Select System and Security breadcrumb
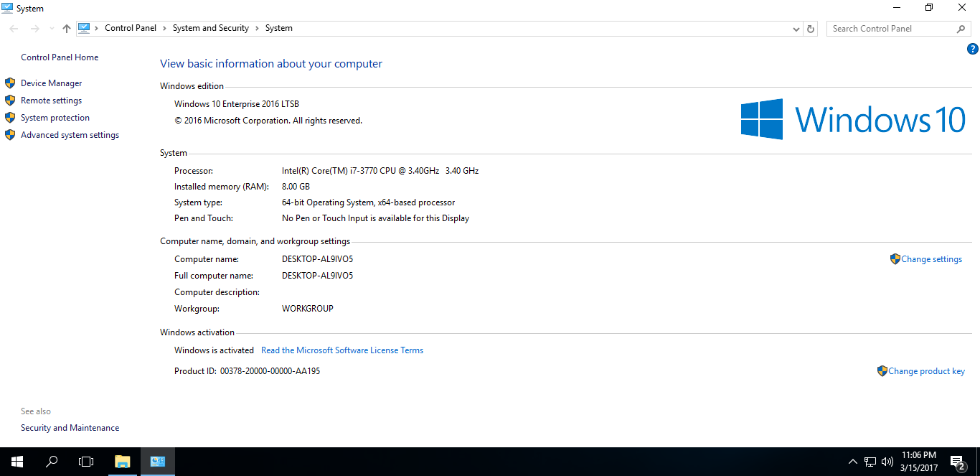This screenshot has width=980, height=476. click(211, 28)
